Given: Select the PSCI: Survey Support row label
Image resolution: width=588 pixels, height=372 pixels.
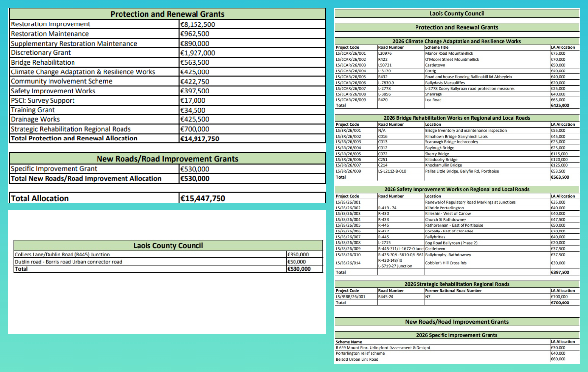Looking at the screenshot, I should 43,100.
